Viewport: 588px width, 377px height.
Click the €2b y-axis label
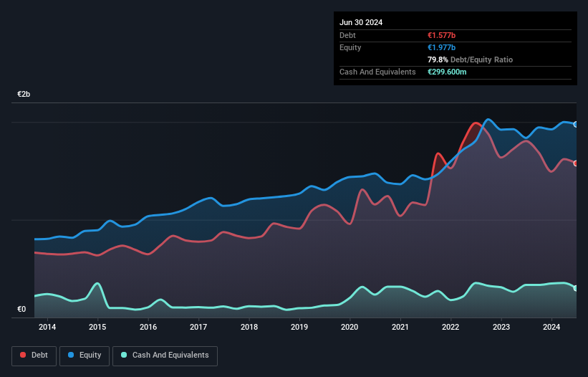coord(24,94)
